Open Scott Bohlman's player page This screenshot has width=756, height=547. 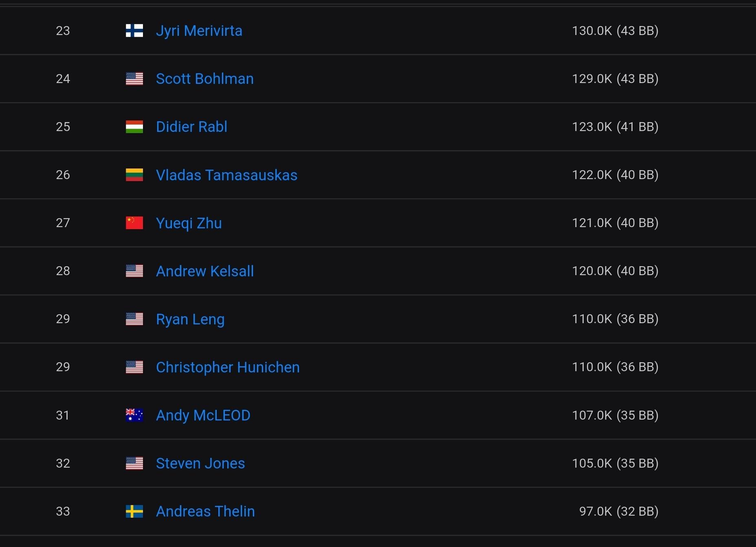coord(204,79)
